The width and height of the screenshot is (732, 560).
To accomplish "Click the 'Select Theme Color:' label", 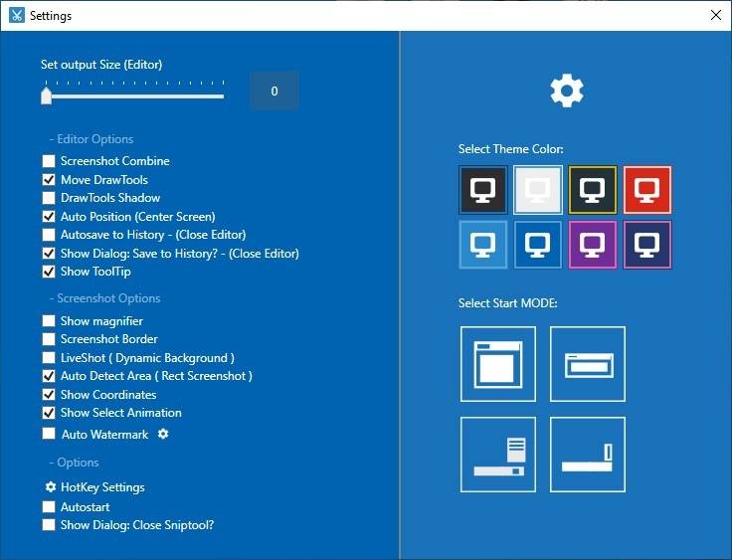I will pos(511,149).
